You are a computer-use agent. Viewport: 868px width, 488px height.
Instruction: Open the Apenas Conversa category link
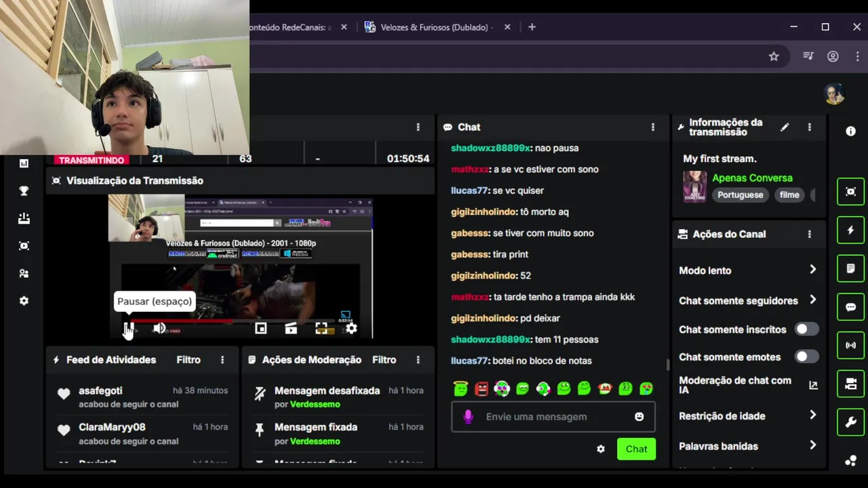(752, 178)
